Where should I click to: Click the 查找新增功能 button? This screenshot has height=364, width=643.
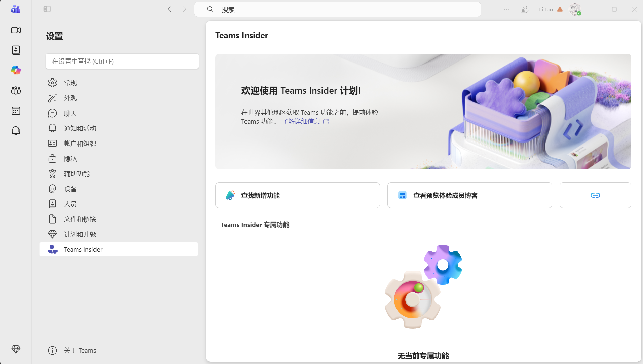[298, 195]
